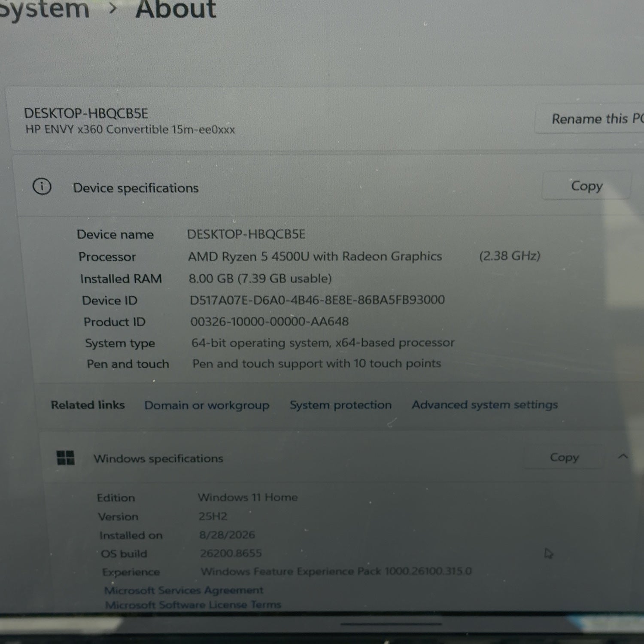
Task: Select the HP ENVY x360 Convertible model text
Action: click(130, 129)
